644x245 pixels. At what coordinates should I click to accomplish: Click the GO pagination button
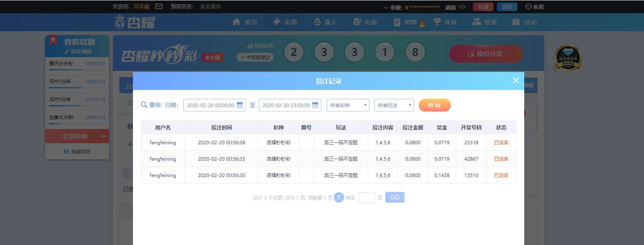pyautogui.click(x=394, y=197)
